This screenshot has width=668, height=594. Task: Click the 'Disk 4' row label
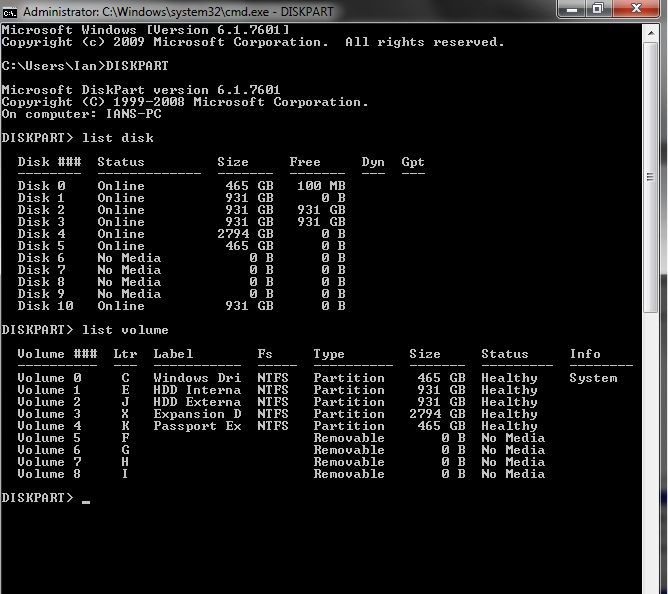click(41, 234)
